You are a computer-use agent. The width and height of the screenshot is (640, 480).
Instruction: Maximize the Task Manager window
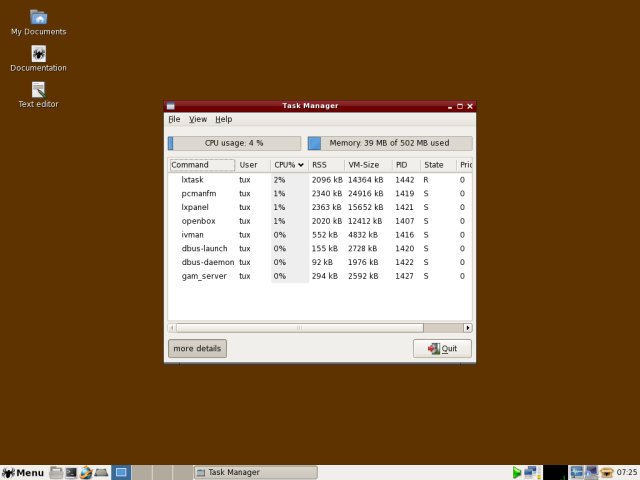[x=460, y=107]
